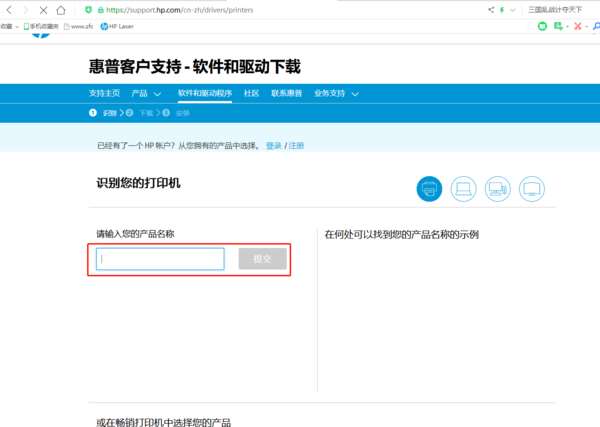Open dropdown arrow next to share icon
Viewport: 600px width, 427px height.
pos(513,10)
